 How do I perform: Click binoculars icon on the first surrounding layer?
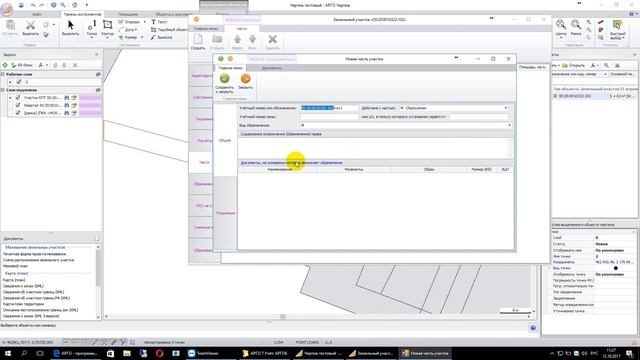click(x=67, y=98)
